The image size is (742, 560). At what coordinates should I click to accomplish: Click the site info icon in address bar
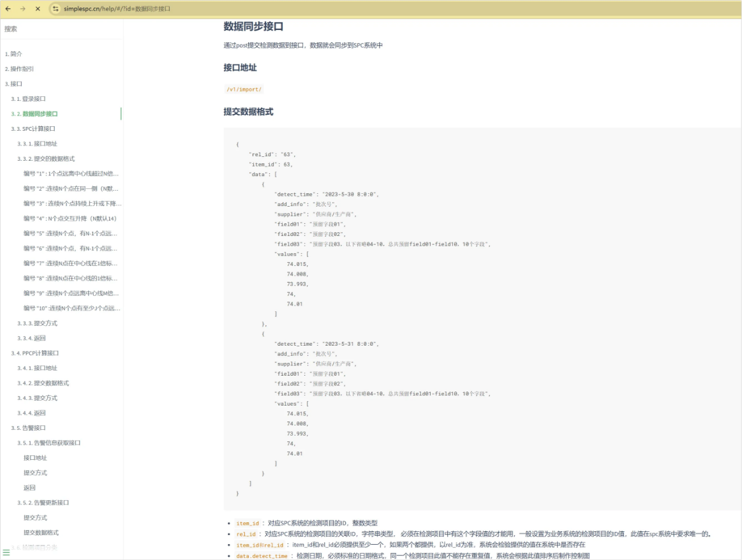[x=56, y=9]
